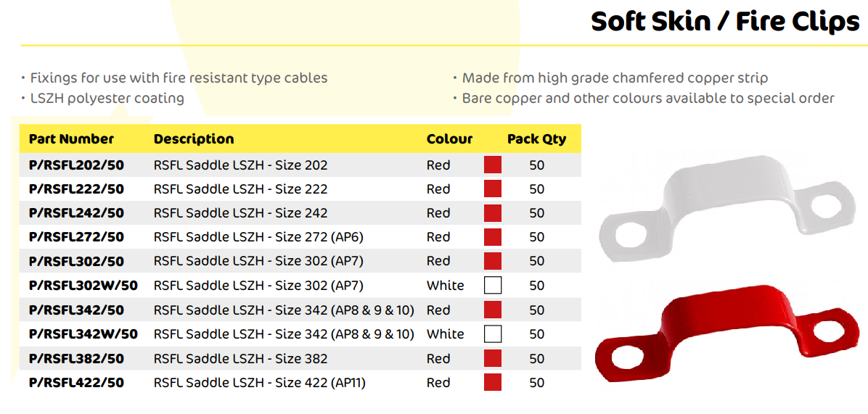This screenshot has height=414, width=868.
Task: Select the white swatch for P/RSFL302W/50
Action: 493,286
